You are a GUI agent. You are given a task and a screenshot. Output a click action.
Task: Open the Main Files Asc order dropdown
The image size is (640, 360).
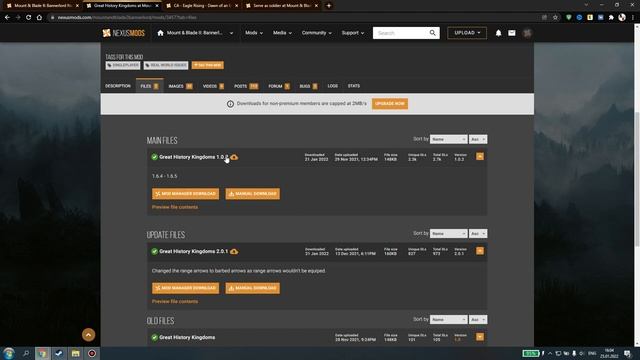(x=478, y=140)
